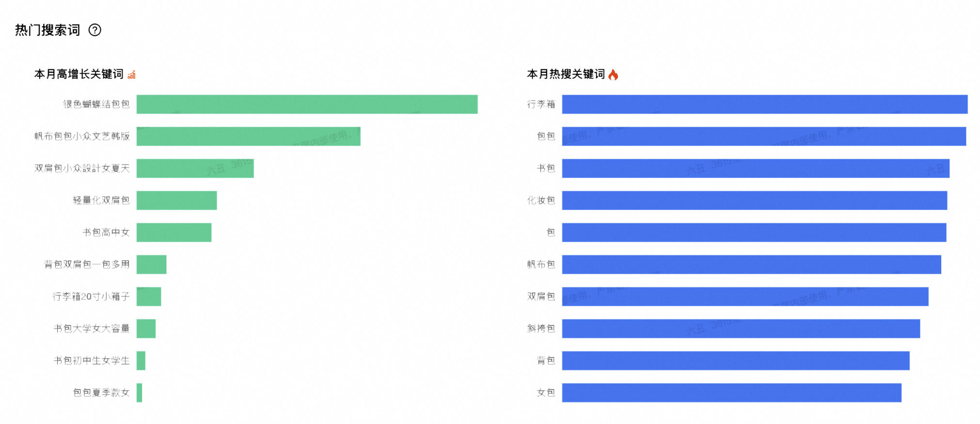This screenshot has height=424, width=980.
Task: Select the green bar for 双肩包小众設計女夏天
Action: coord(195,168)
